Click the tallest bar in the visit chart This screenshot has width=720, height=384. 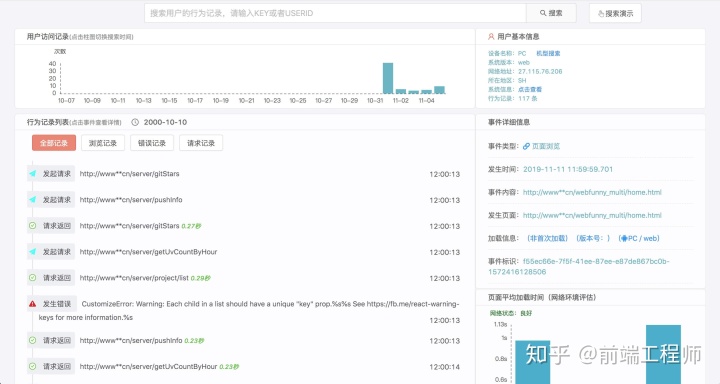pos(388,78)
